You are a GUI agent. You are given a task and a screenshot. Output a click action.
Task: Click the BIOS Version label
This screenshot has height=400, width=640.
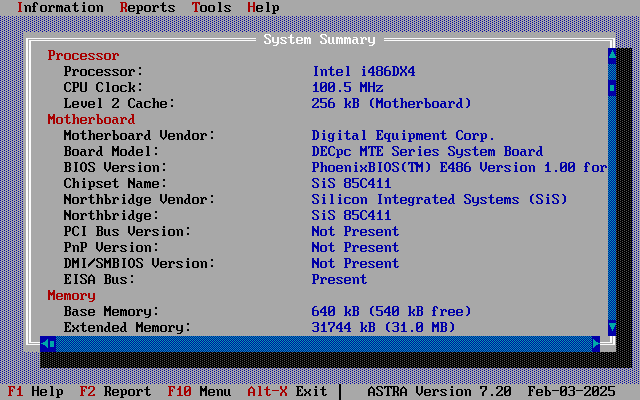(115, 167)
